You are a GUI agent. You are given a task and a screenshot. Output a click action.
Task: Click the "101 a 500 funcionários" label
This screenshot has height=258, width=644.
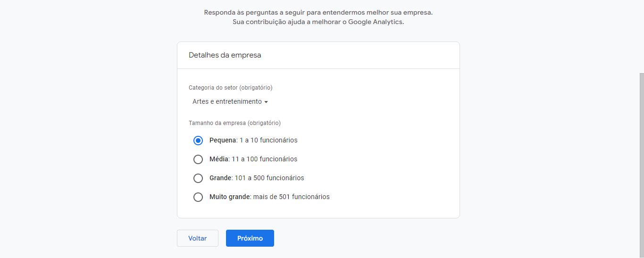click(269, 178)
